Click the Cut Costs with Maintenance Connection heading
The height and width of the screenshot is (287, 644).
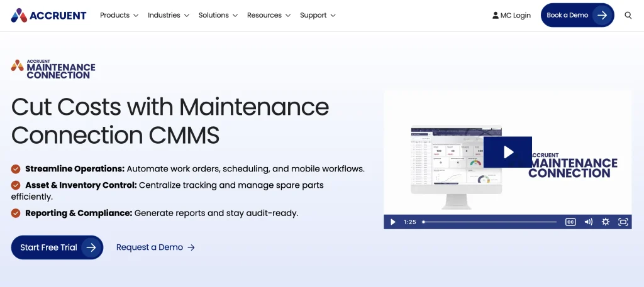(170, 121)
